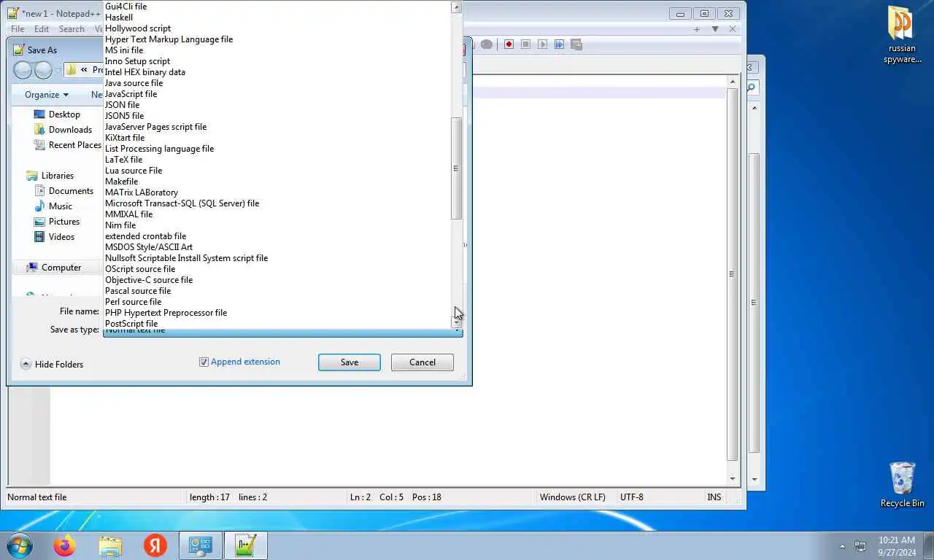Click Normal text file in status bar

pos(37,497)
